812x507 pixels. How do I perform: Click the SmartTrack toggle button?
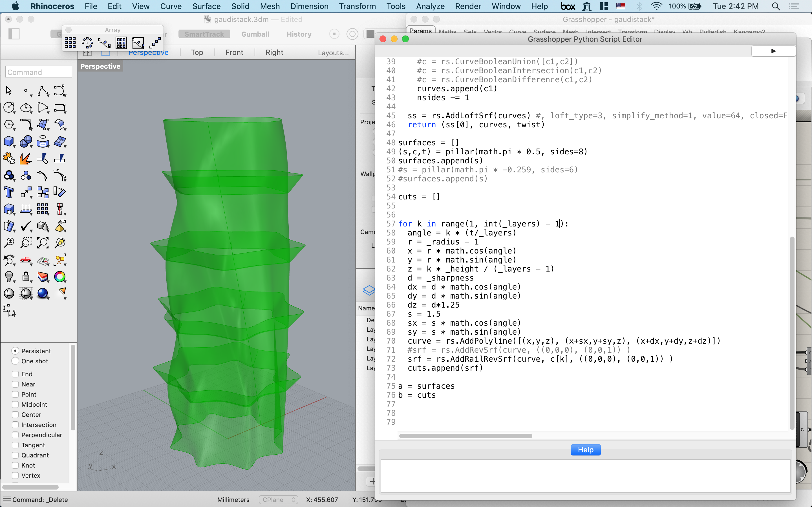[x=204, y=34]
